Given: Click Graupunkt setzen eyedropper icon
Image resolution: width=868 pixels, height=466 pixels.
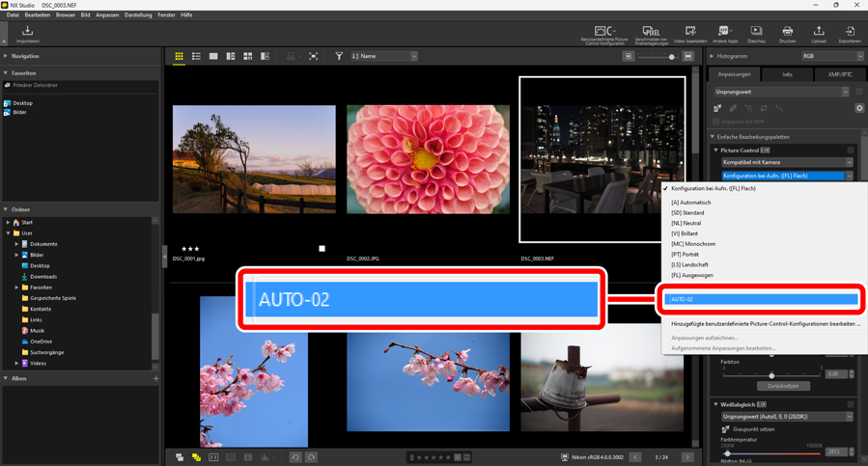Looking at the screenshot, I should pyautogui.click(x=726, y=429).
